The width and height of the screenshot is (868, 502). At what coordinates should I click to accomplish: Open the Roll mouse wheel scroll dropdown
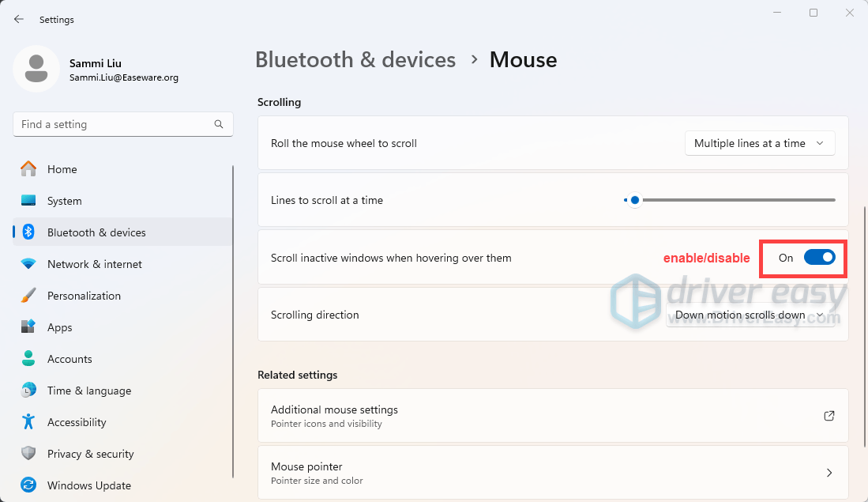(x=759, y=143)
